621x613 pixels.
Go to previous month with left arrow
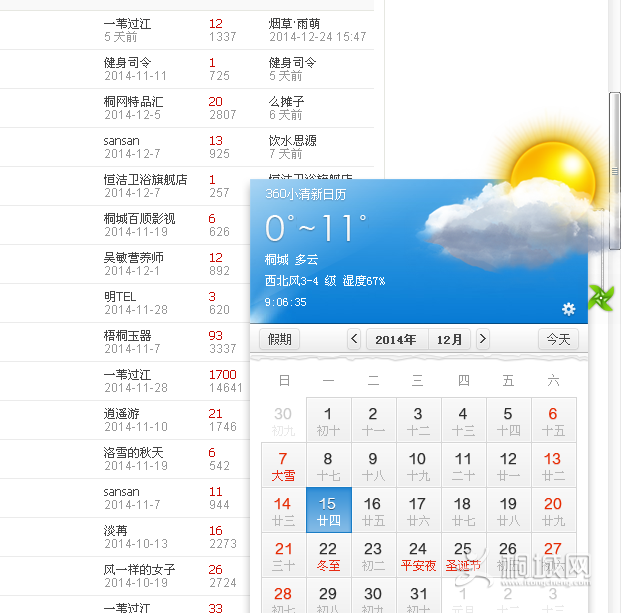(x=354, y=339)
